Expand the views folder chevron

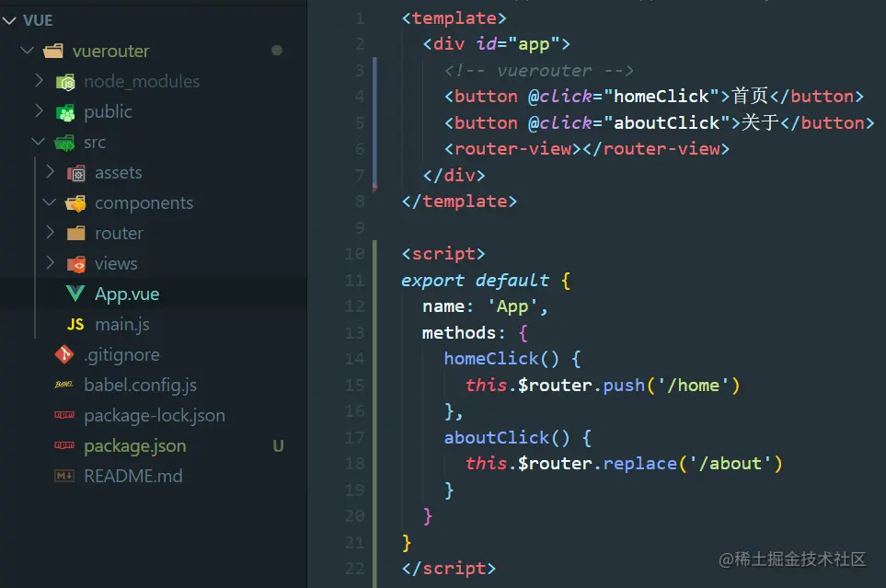pyautogui.click(x=50, y=262)
